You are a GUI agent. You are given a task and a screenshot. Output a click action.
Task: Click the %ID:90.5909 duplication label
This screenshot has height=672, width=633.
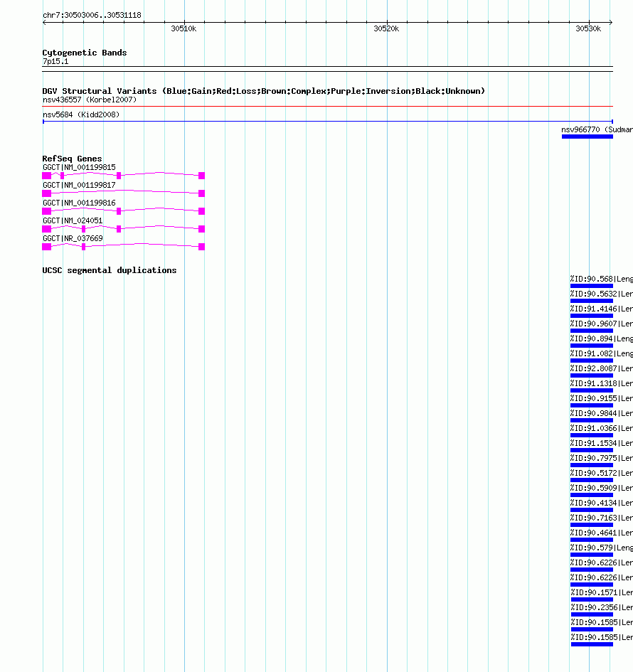coord(601,488)
